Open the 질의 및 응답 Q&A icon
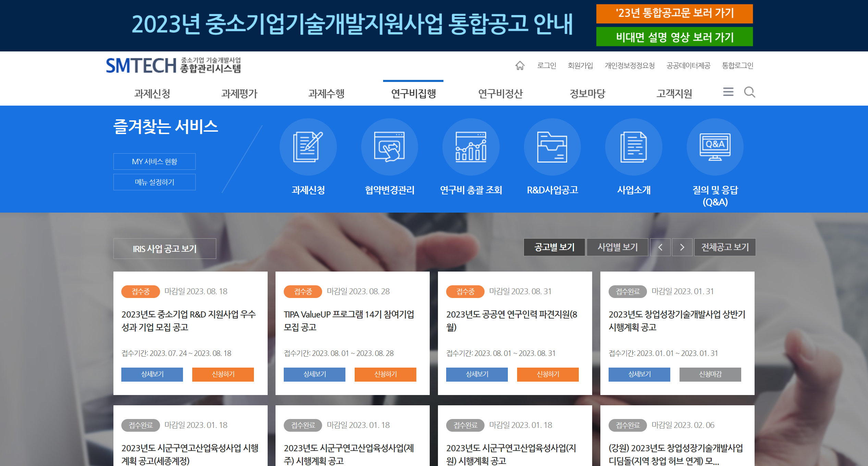The image size is (868, 466). click(x=715, y=147)
